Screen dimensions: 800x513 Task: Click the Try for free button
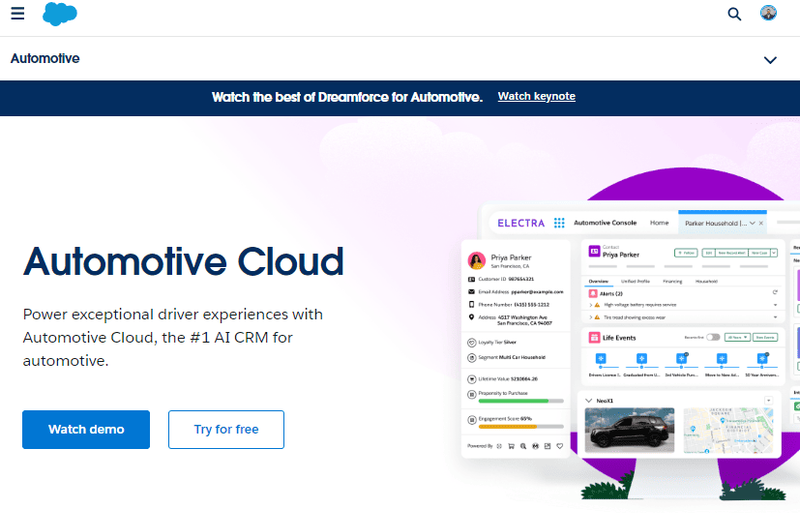click(x=226, y=429)
